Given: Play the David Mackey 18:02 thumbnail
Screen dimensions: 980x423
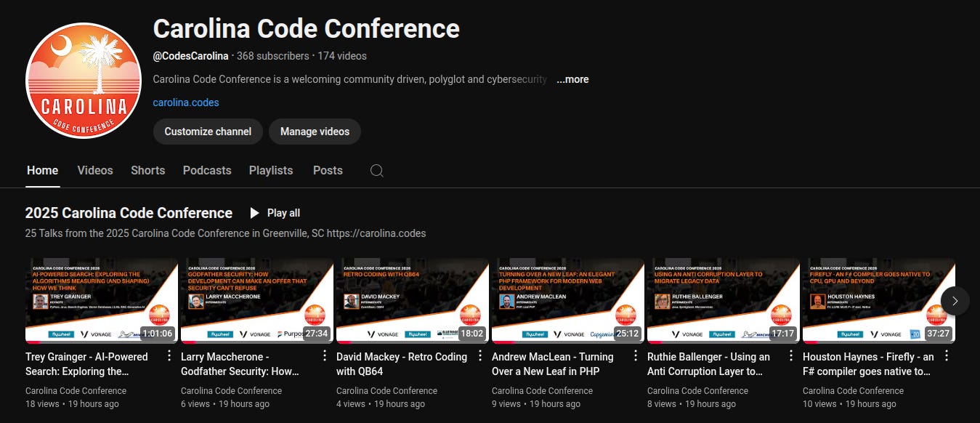Looking at the screenshot, I should coord(413,300).
